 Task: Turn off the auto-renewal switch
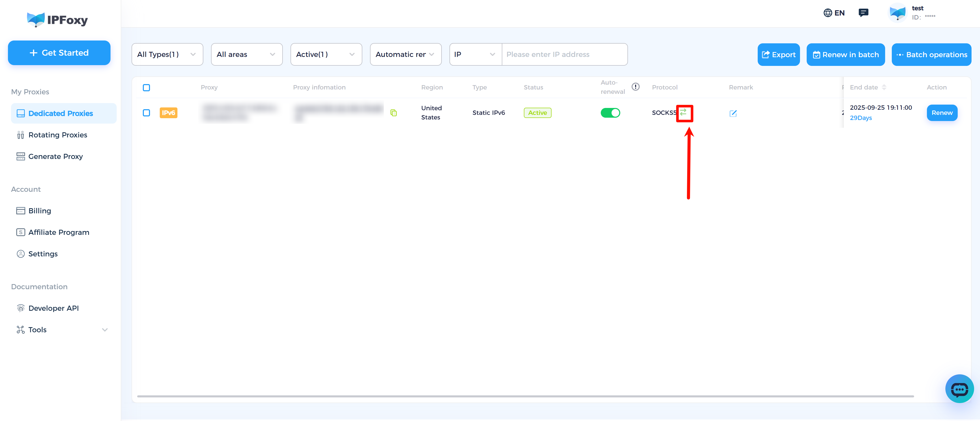610,113
